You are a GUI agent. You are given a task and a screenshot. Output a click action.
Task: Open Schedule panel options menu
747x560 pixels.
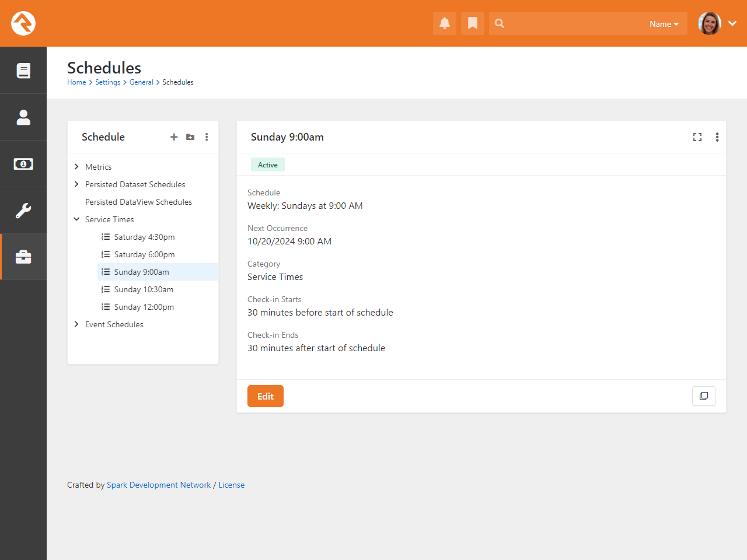pyautogui.click(x=207, y=137)
